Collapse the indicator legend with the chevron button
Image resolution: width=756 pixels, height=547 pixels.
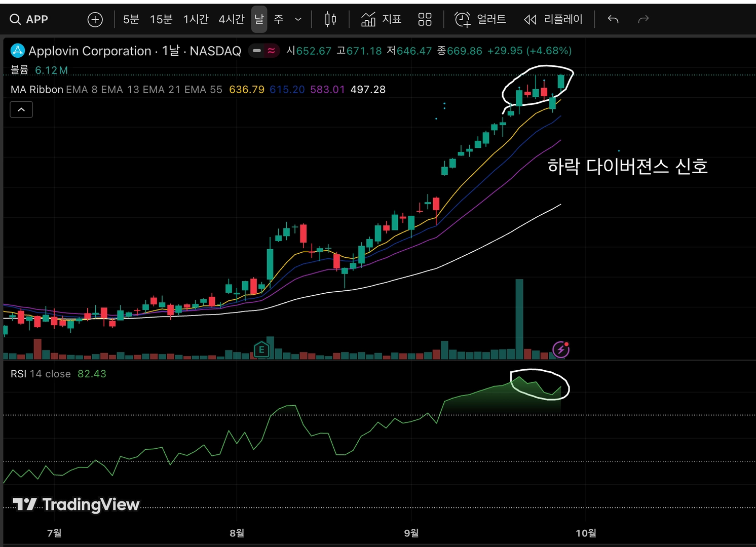21,109
